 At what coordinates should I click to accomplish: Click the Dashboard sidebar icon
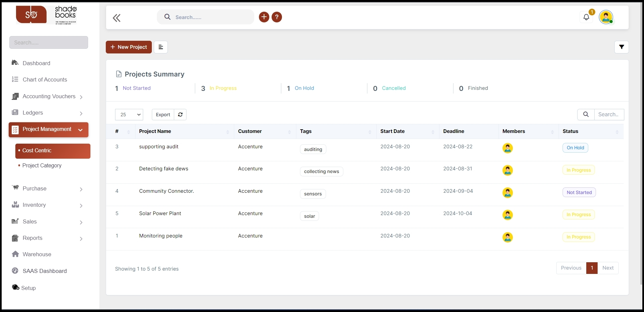pos(15,63)
